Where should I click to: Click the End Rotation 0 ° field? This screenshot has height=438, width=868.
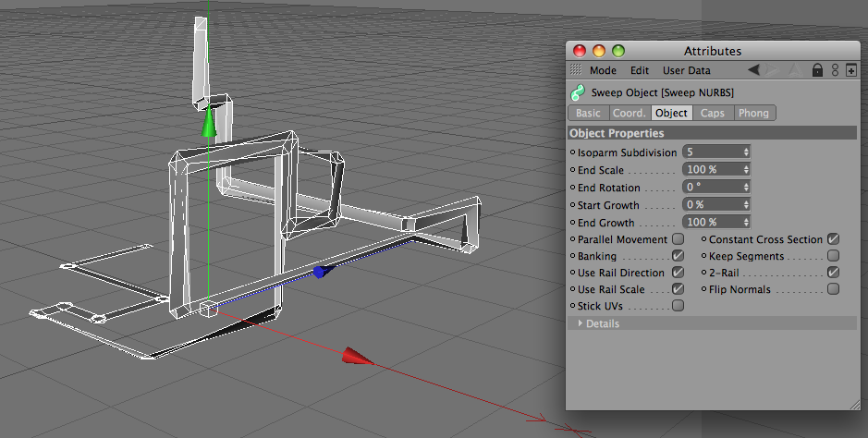point(713,187)
